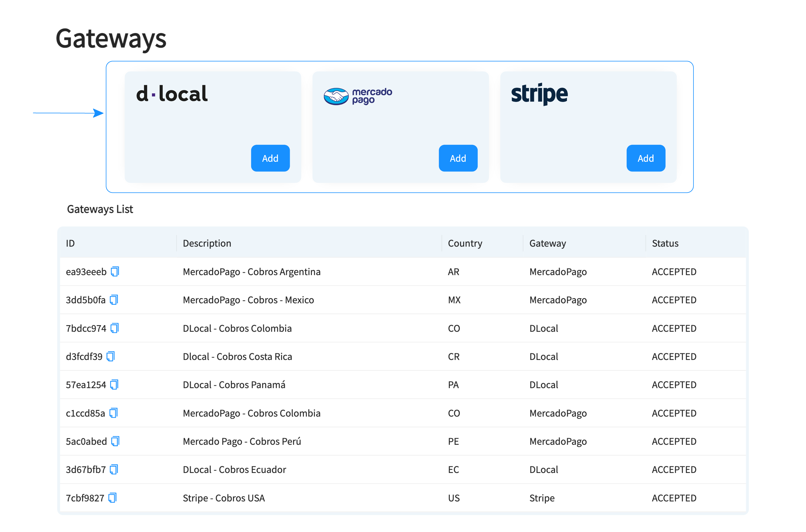Copy ID ea93eeeb to clipboard
Viewport: 806px width, 532px height.
coord(115,272)
